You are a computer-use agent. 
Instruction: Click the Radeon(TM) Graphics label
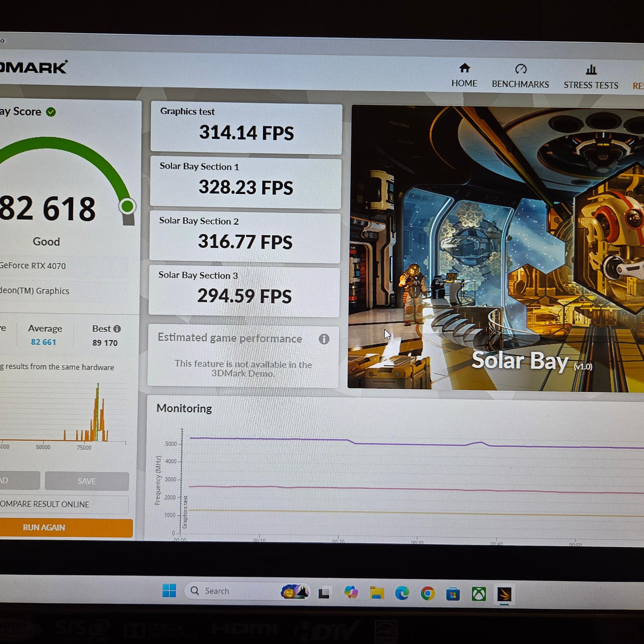[35, 291]
